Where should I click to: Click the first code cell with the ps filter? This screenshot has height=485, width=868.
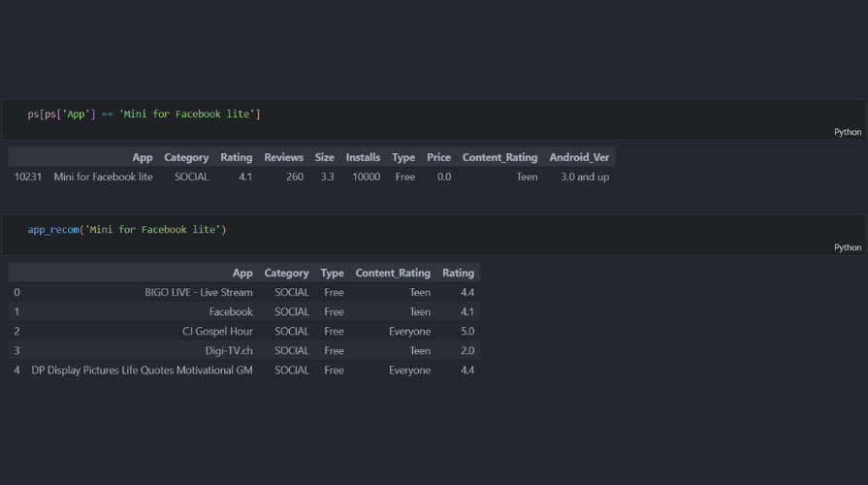point(434,119)
